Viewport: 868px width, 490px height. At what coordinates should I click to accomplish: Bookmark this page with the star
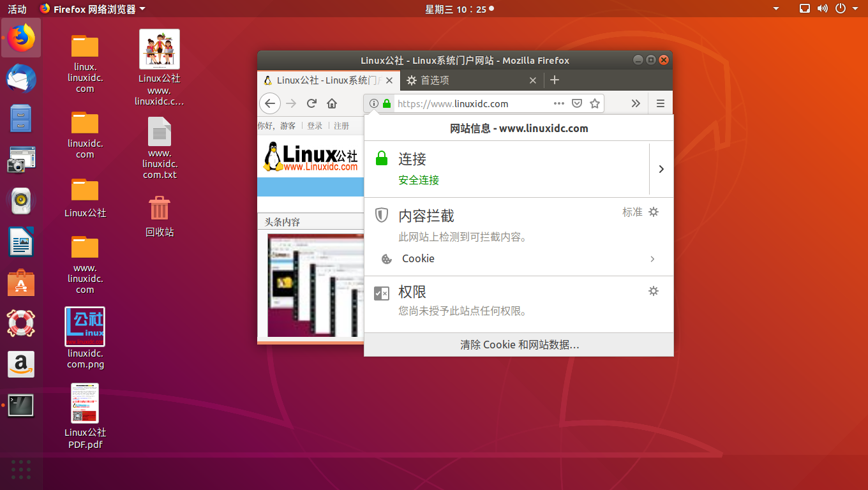tap(595, 103)
